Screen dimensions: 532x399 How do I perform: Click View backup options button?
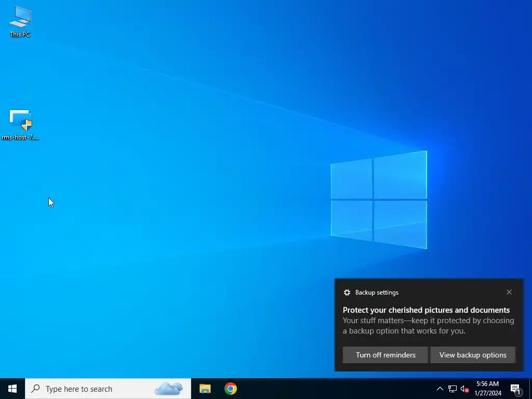coord(473,355)
